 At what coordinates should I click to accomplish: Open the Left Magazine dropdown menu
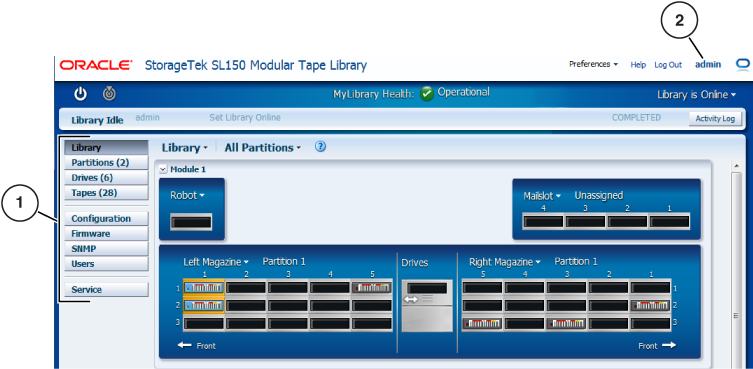[x=216, y=262]
